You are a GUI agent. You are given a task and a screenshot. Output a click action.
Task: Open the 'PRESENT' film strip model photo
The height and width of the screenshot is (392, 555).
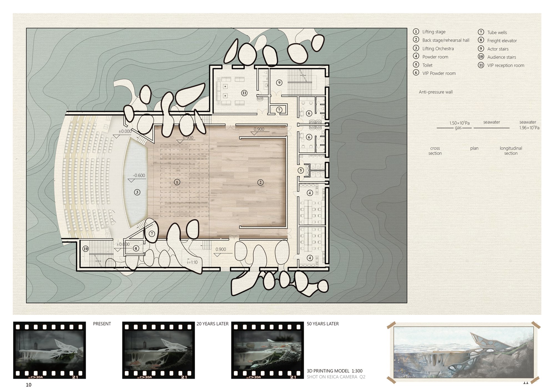49,350
